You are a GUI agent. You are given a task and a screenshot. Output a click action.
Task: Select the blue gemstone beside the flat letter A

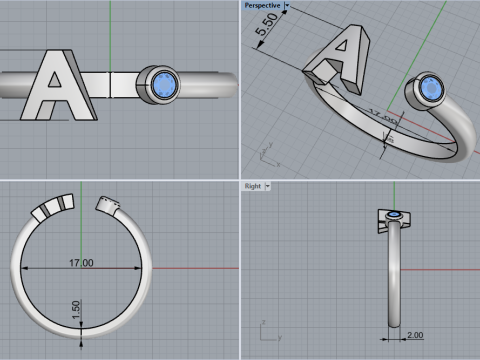164,85
